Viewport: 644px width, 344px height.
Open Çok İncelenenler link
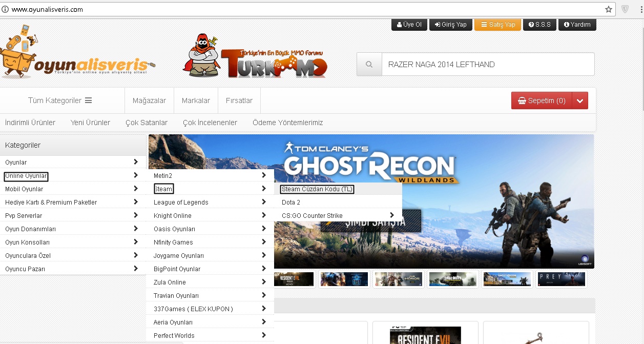pos(210,123)
